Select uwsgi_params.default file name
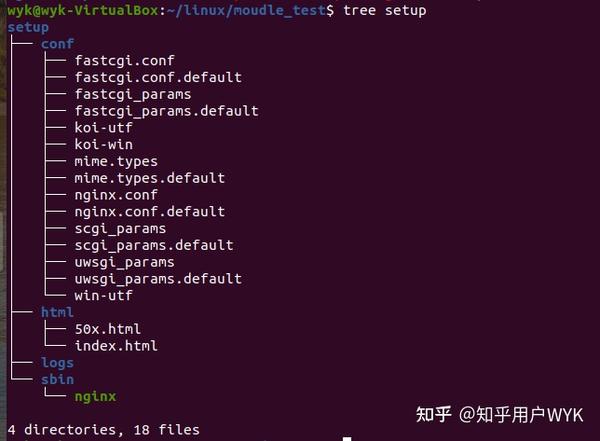 pos(158,279)
